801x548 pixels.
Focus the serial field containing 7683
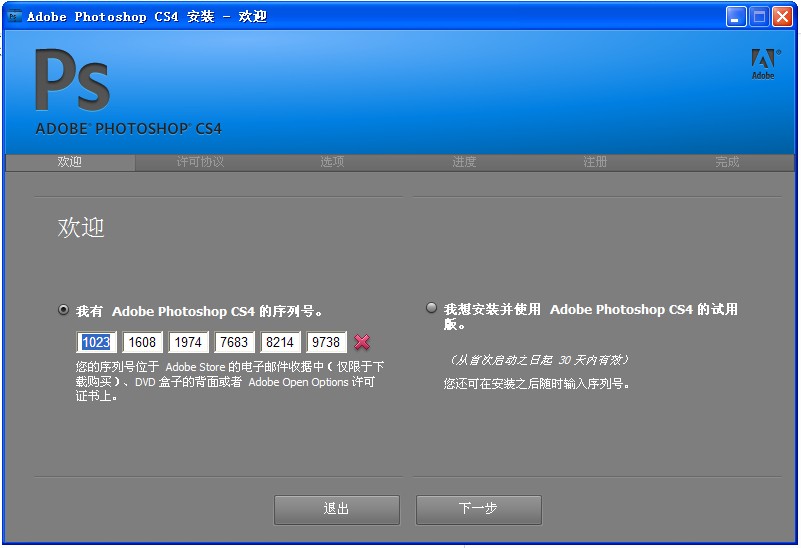(234, 342)
